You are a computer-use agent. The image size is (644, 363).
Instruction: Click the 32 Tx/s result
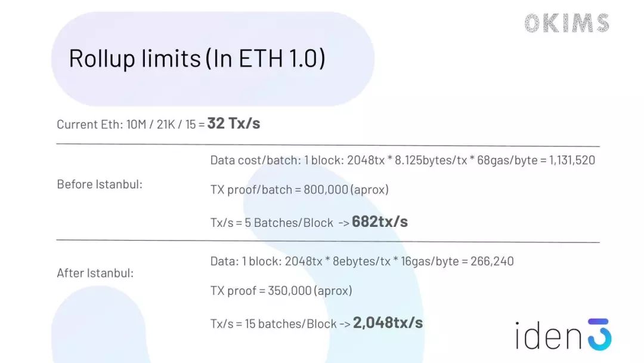coord(234,124)
